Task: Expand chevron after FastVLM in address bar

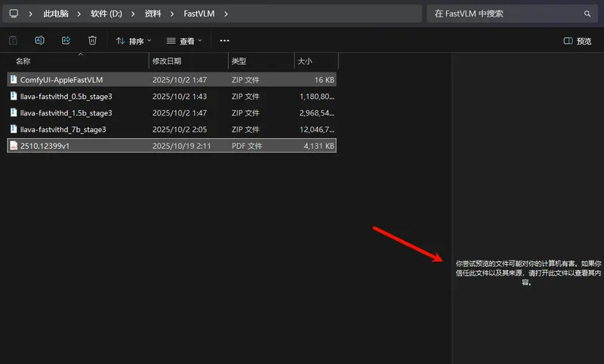Action: (x=226, y=14)
